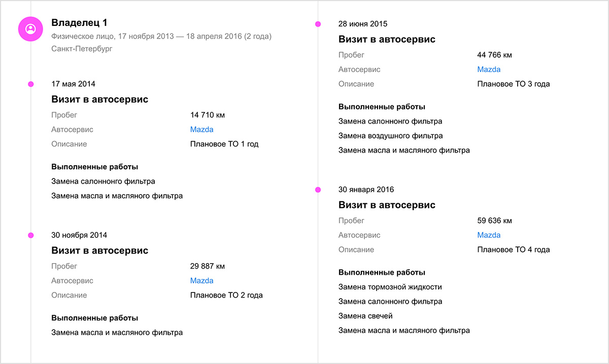Screen dimensions: 609x364
Task: Select the 17 мая 2014 timeline dot
Action: [x=31, y=84]
